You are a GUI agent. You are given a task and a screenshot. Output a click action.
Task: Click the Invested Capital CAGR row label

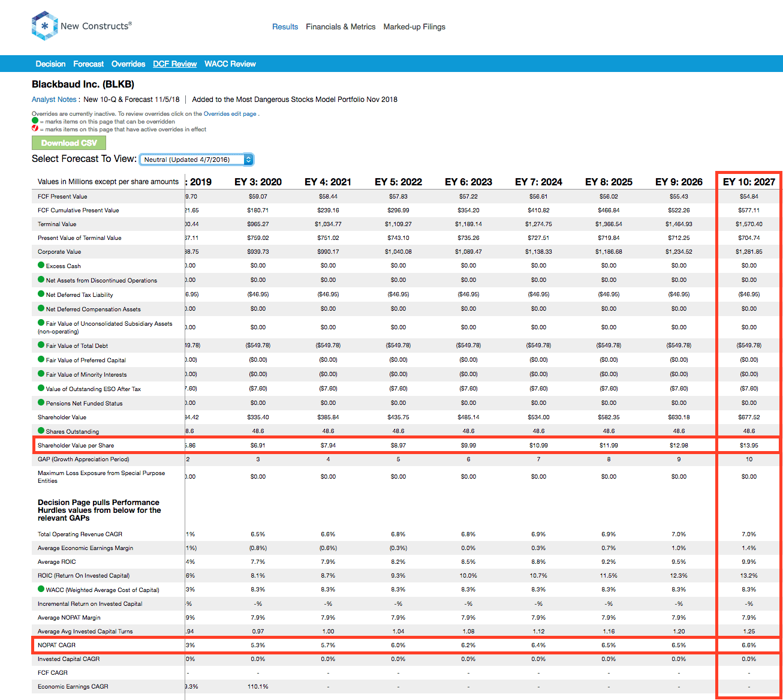pos(68,659)
